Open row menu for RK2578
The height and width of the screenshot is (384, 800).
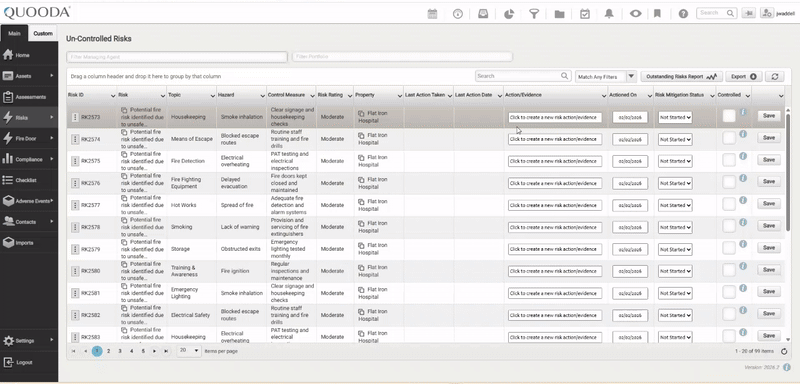pyautogui.click(x=75, y=227)
